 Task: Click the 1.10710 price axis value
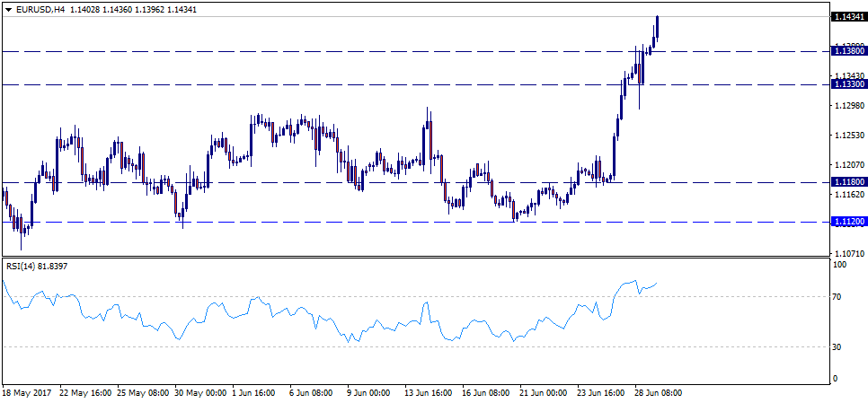click(x=849, y=255)
